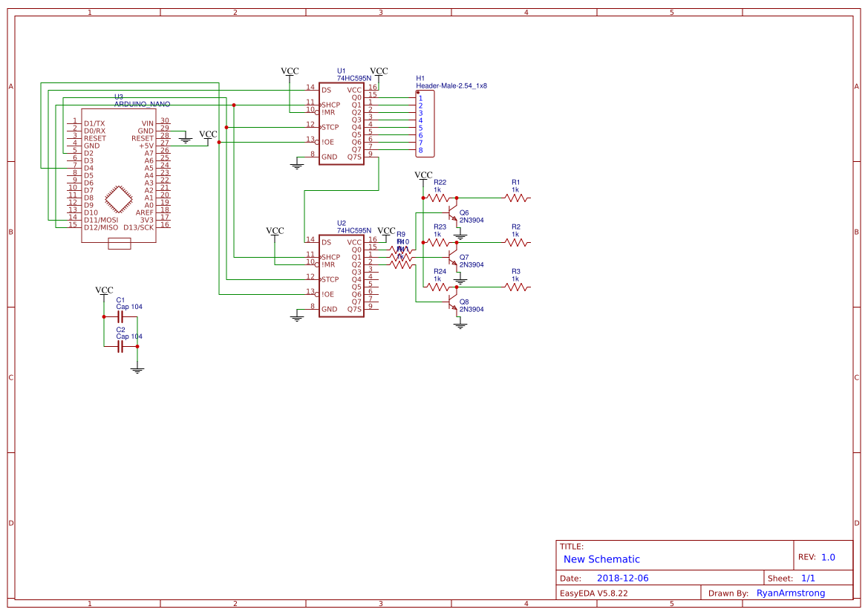Select resistor R1 1k symbol
868x615 pixels.
point(516,198)
